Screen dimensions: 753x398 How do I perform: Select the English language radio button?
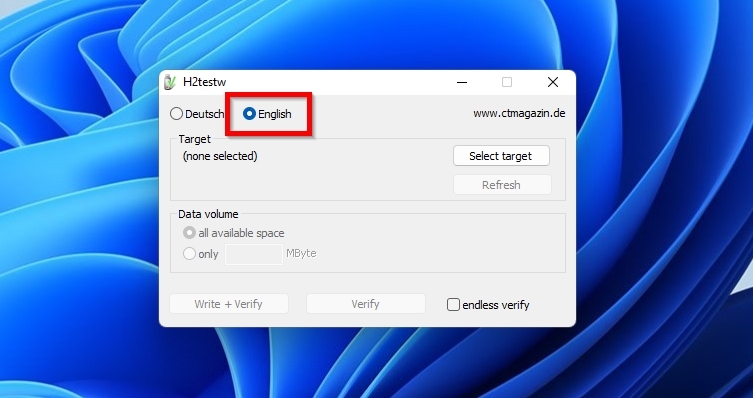[x=249, y=114]
